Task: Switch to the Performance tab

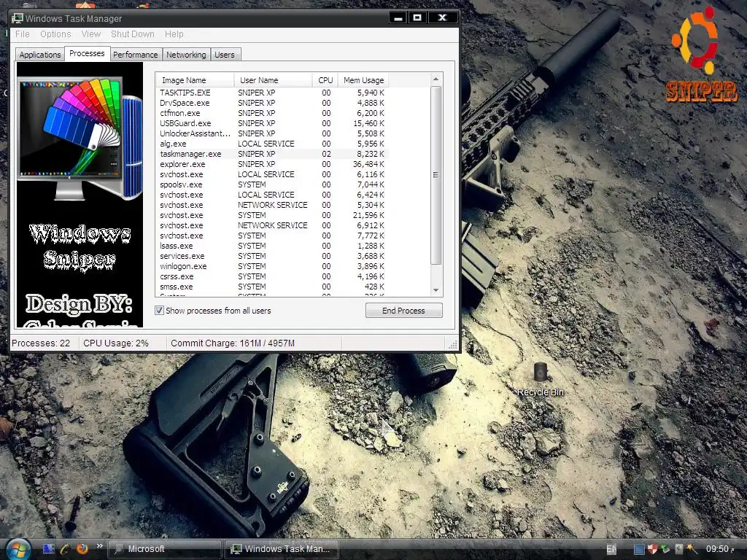Action: [x=135, y=55]
